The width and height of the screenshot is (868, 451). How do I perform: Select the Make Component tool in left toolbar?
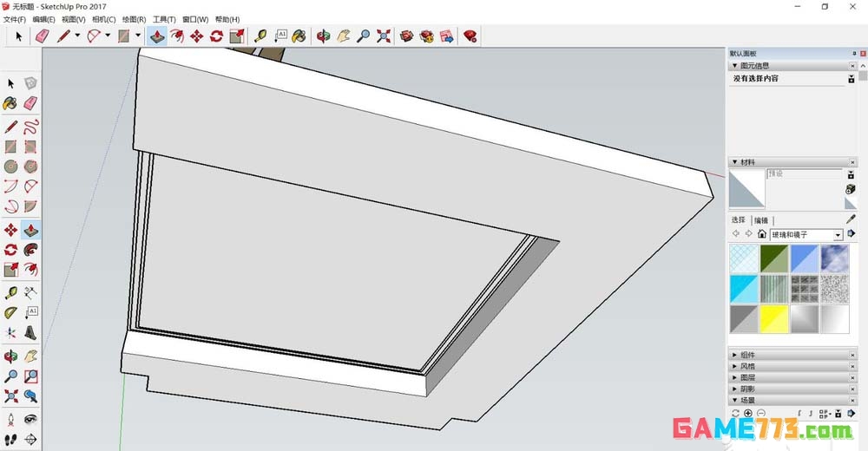click(x=31, y=83)
